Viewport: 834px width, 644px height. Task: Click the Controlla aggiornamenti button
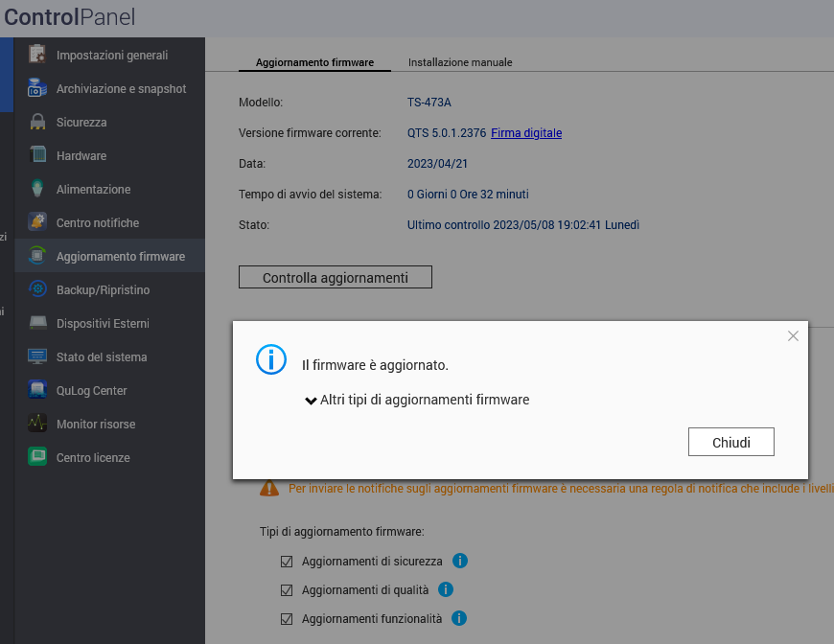336,278
